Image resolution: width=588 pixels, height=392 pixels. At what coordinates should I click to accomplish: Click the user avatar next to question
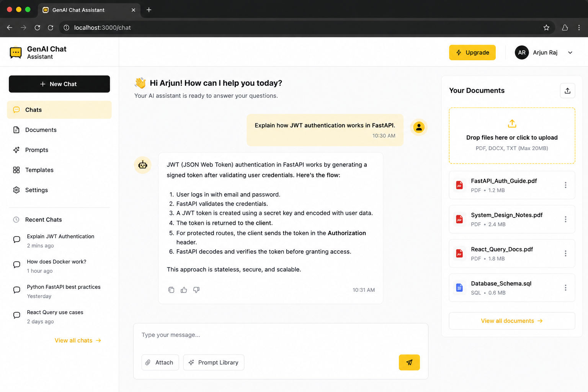pyautogui.click(x=419, y=127)
